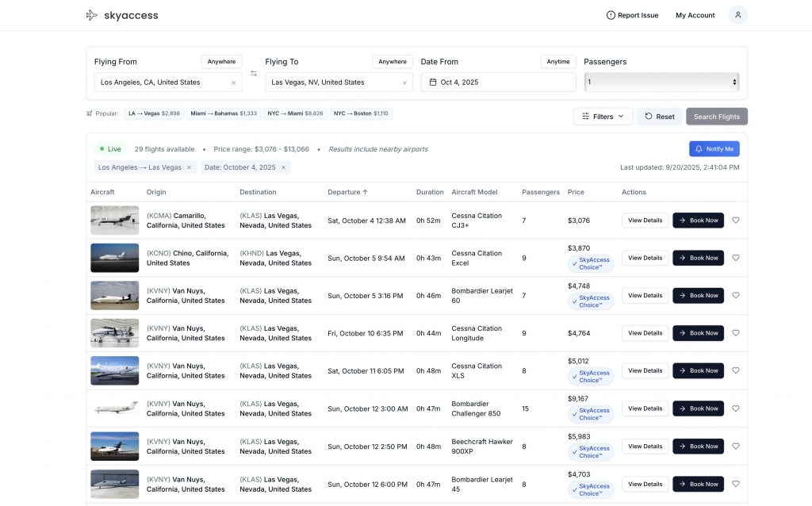This screenshot has width=812, height=506.
Task: Select the popular LA → Vegas route
Action: (155, 113)
